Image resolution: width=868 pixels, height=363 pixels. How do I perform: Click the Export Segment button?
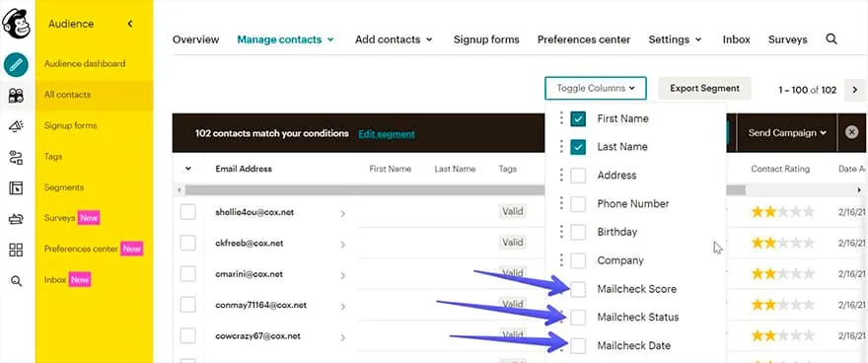pyautogui.click(x=704, y=88)
